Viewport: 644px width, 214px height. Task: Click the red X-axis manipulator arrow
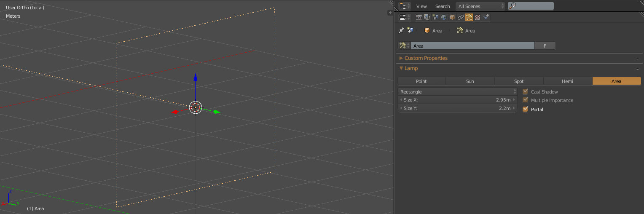click(174, 112)
